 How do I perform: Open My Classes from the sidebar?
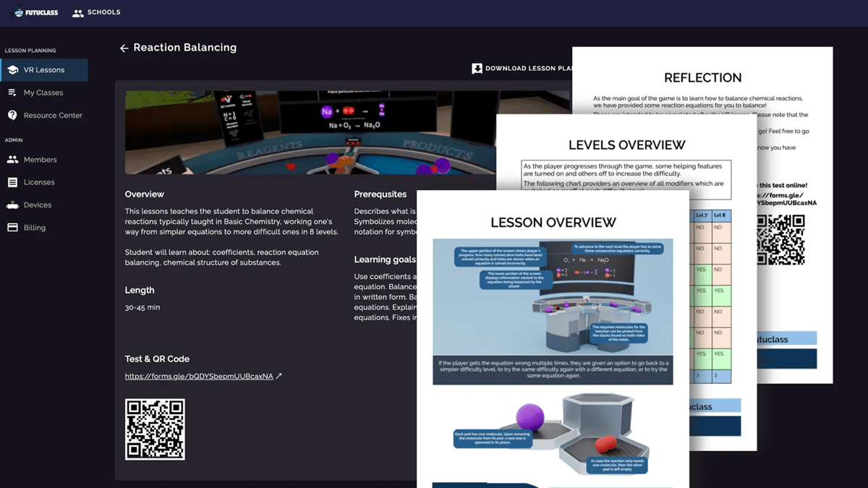(43, 93)
